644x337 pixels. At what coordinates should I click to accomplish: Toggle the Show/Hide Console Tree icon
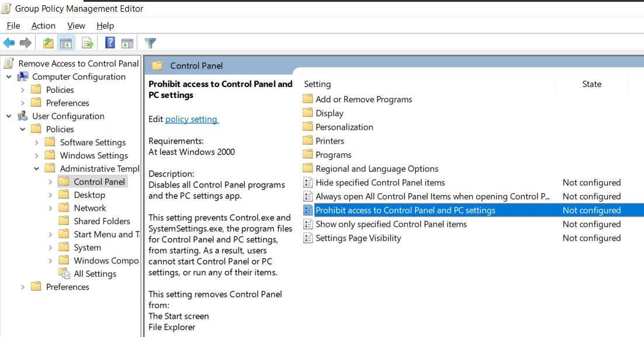pos(65,43)
